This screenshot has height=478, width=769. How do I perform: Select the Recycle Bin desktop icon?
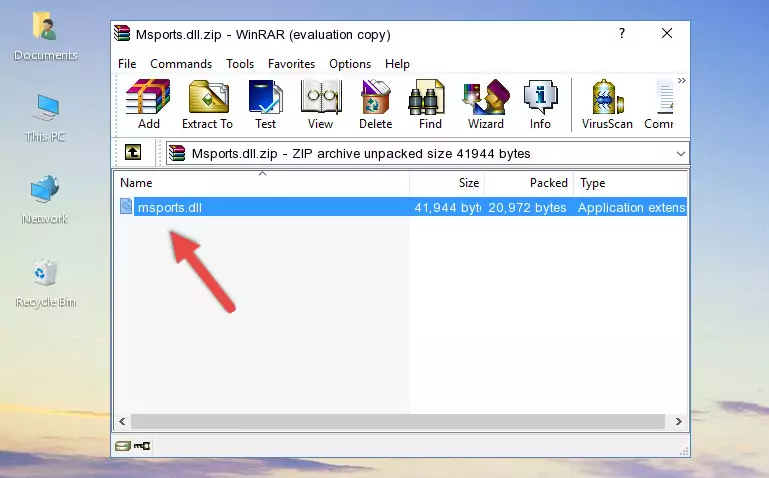pyautogui.click(x=46, y=283)
